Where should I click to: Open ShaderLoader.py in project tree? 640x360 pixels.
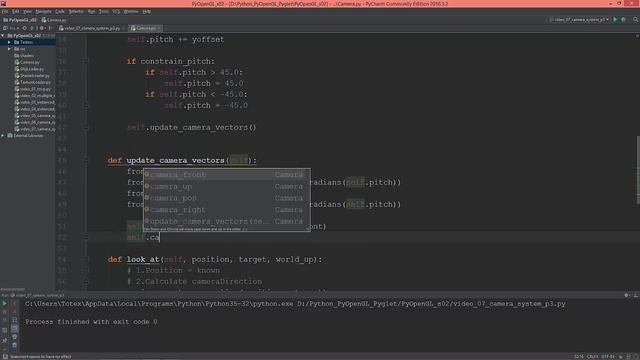pyautogui.click(x=32, y=76)
